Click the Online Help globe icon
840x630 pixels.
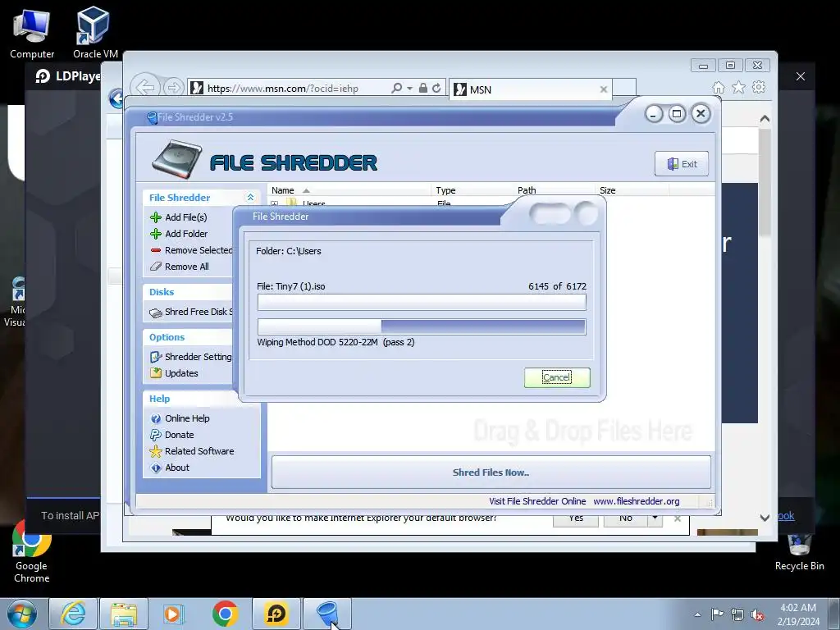click(155, 418)
